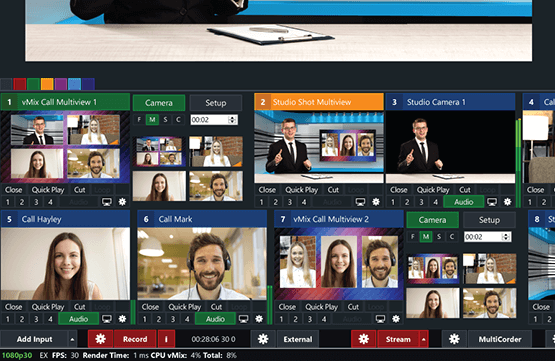Open the External output settings gear
Viewport: 555px width, 361px height.
click(263, 339)
